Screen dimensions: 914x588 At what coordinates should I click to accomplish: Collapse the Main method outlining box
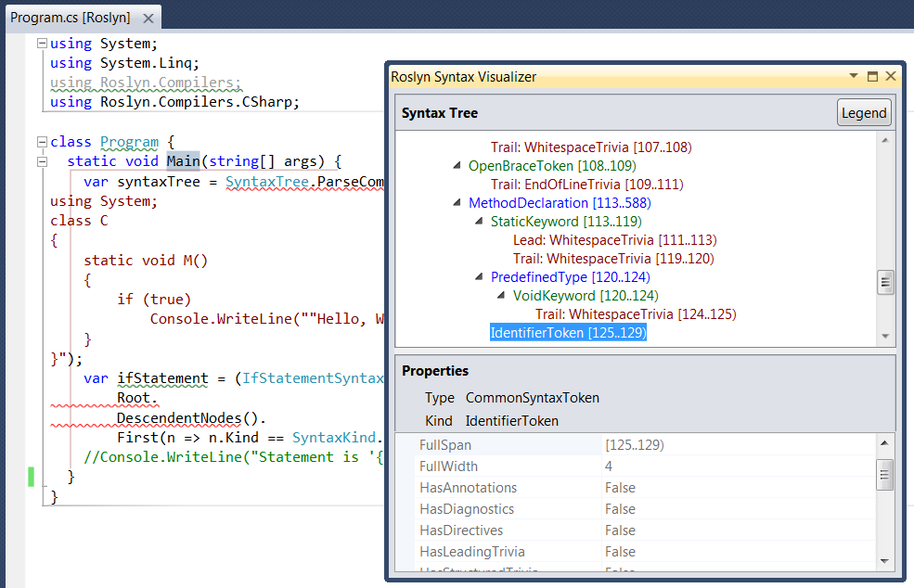[x=42, y=161]
